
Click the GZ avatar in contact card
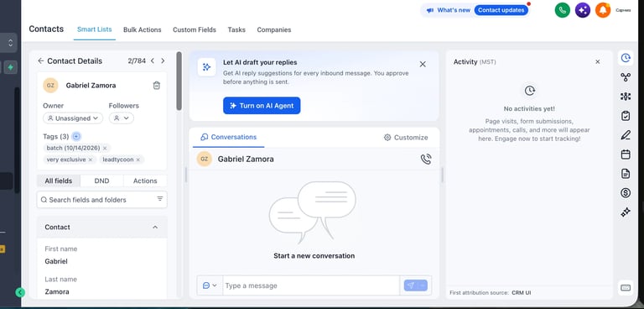pyautogui.click(x=50, y=86)
